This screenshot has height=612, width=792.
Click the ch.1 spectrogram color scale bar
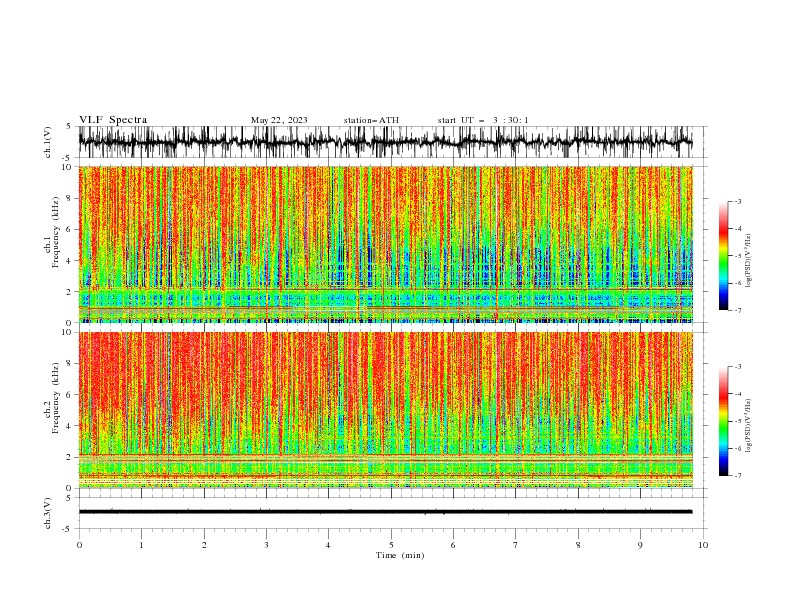click(724, 256)
